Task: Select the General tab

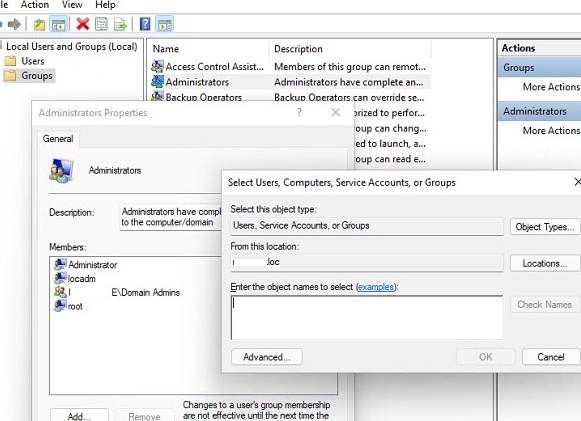Action: [x=58, y=139]
